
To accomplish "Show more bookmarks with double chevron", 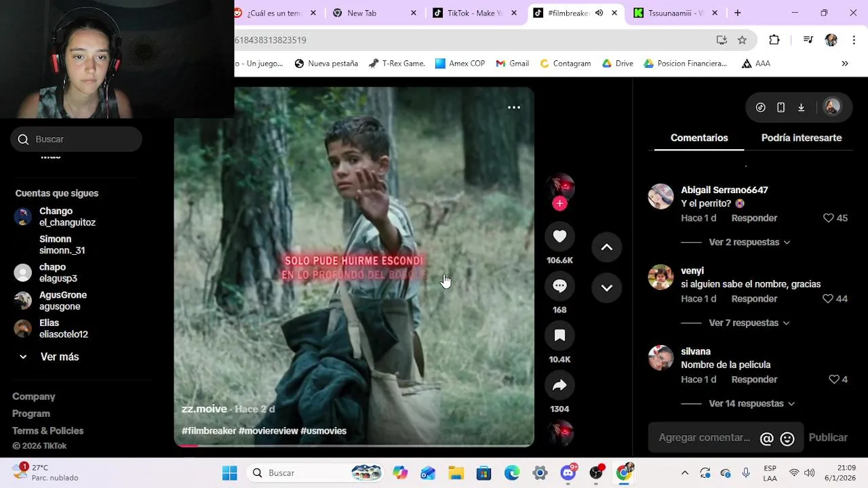I will click(x=845, y=64).
